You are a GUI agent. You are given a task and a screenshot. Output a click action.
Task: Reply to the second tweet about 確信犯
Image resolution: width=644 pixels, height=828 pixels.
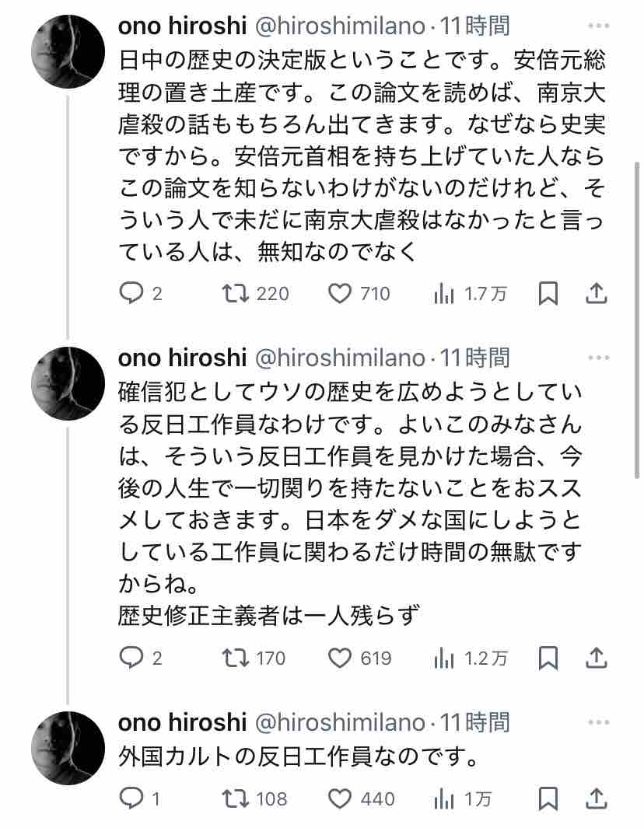click(130, 658)
